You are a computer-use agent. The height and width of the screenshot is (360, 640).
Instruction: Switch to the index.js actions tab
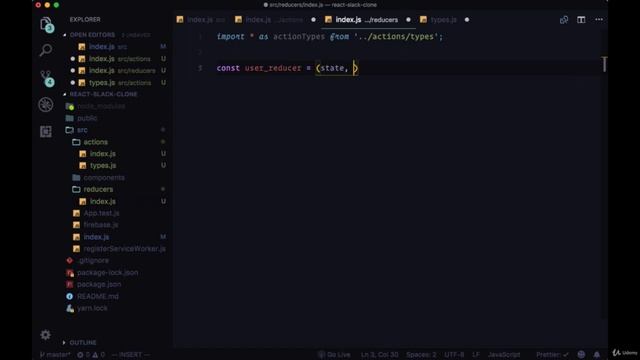269,20
